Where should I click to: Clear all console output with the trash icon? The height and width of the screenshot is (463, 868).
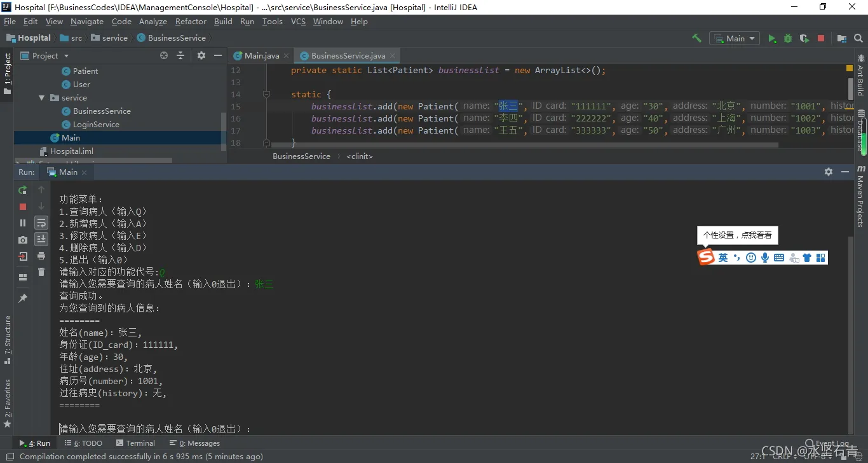[x=41, y=272]
